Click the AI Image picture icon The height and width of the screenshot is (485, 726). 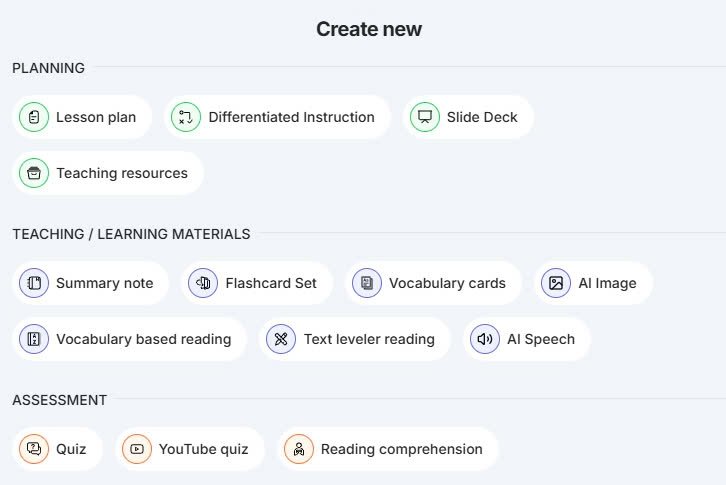556,283
